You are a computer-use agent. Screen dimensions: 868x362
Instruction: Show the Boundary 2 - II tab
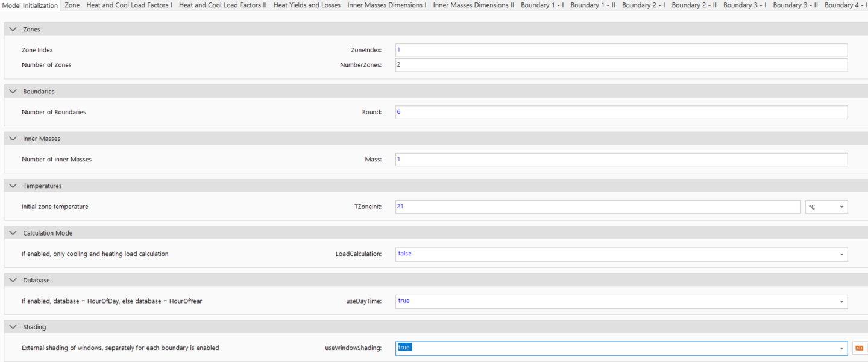click(694, 5)
